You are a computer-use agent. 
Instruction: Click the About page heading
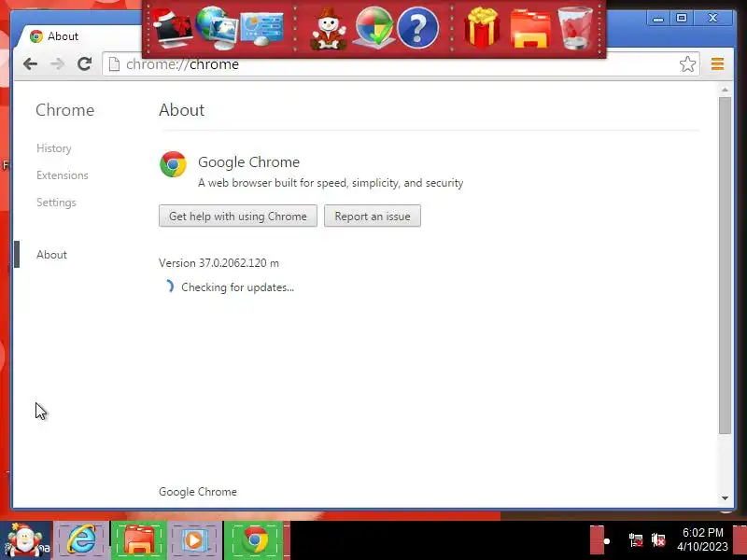point(181,110)
